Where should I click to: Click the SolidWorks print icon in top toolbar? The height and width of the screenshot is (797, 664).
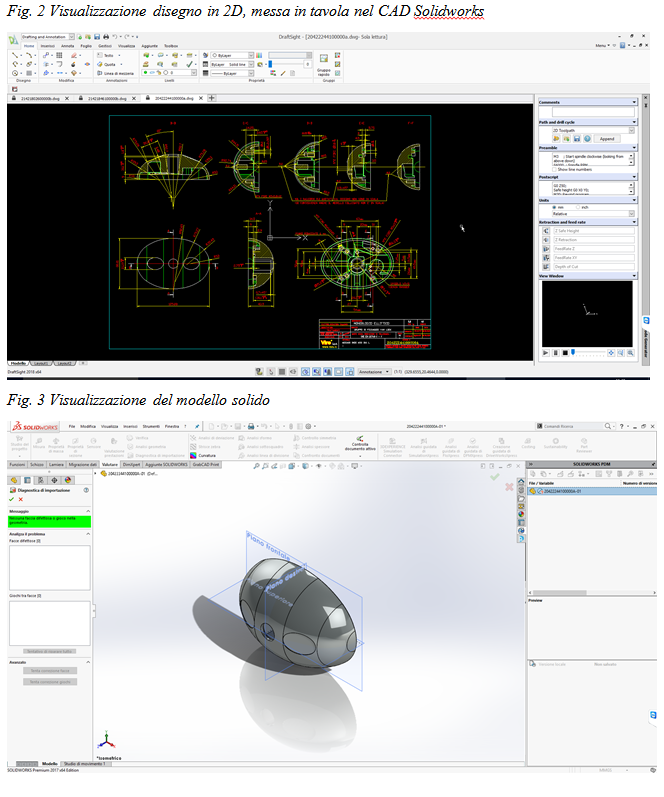[251, 426]
